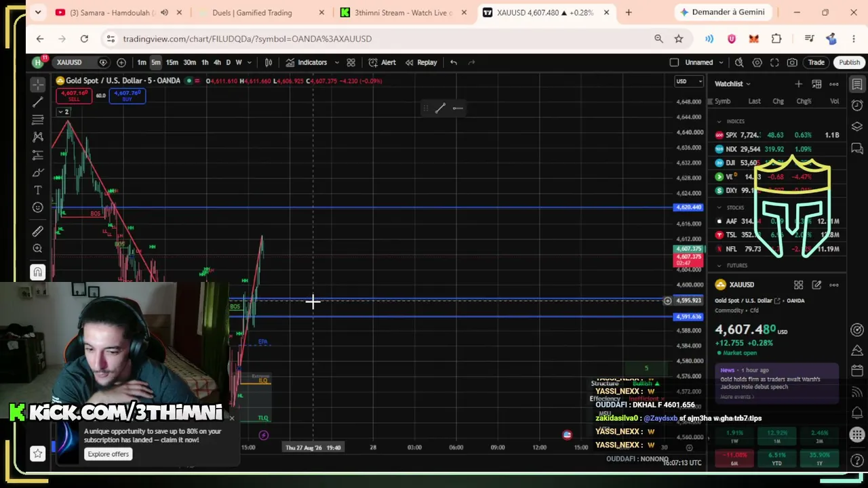Switch to 1m timeframe

142,62
